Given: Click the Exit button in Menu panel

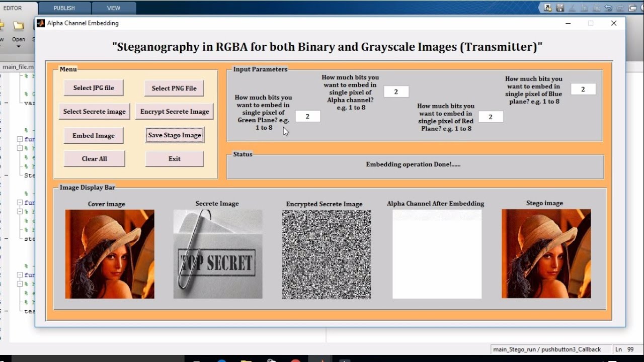Looking at the screenshot, I should pos(175,158).
